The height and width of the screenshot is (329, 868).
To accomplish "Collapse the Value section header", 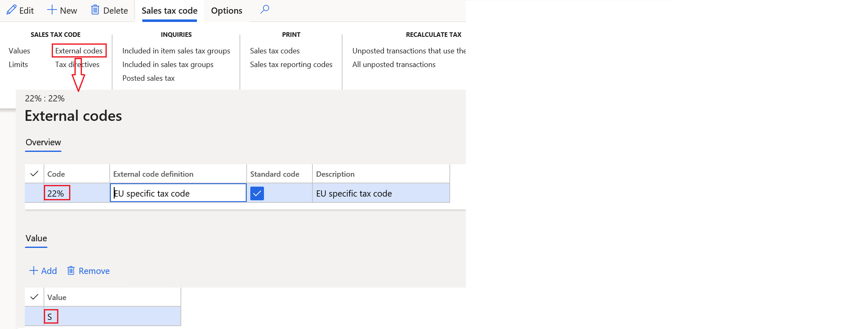I will (36, 238).
